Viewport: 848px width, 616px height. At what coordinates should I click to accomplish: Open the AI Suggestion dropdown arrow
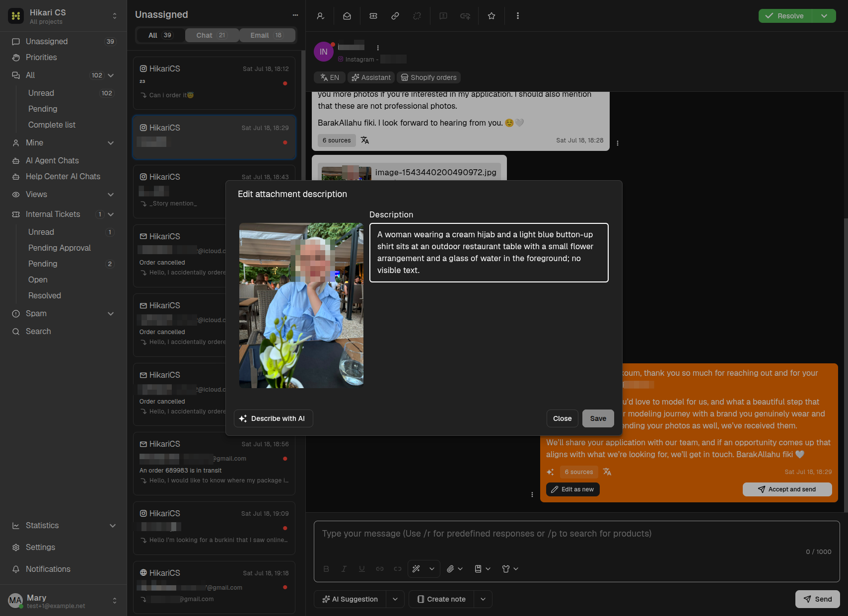pyautogui.click(x=395, y=599)
